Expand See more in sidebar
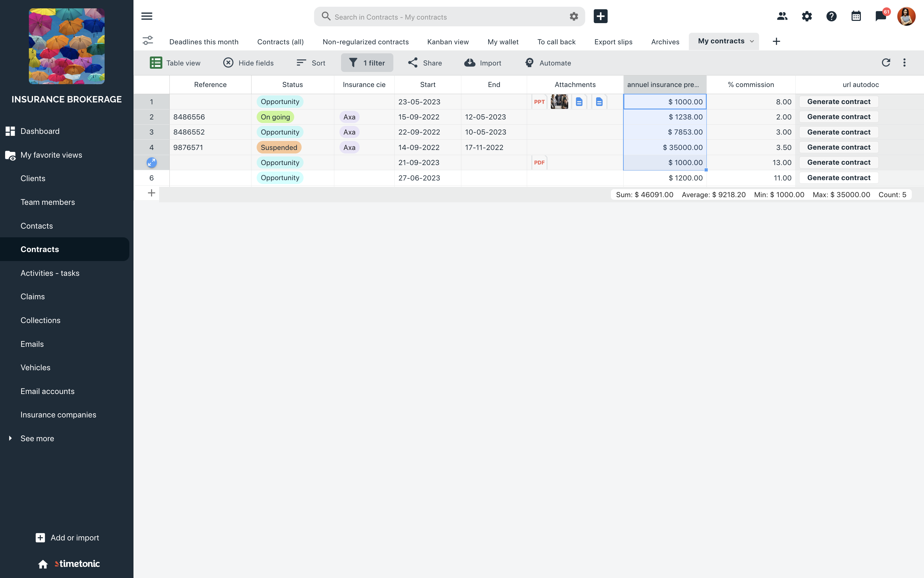The image size is (924, 578). pyautogui.click(x=37, y=438)
